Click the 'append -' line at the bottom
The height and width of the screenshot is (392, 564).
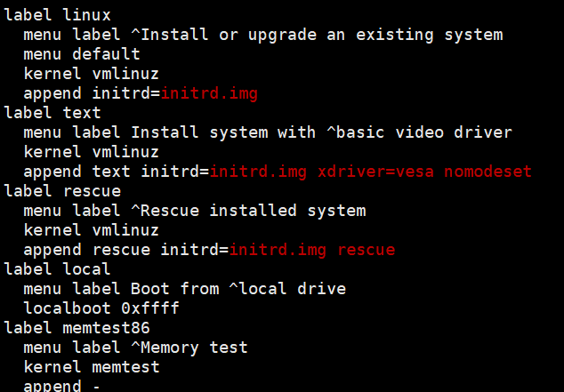pos(62,386)
